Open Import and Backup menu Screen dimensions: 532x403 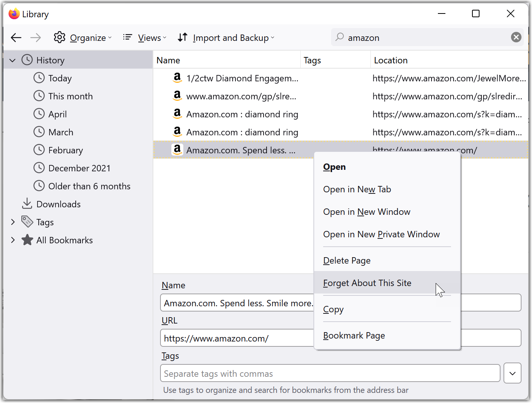pyautogui.click(x=226, y=37)
